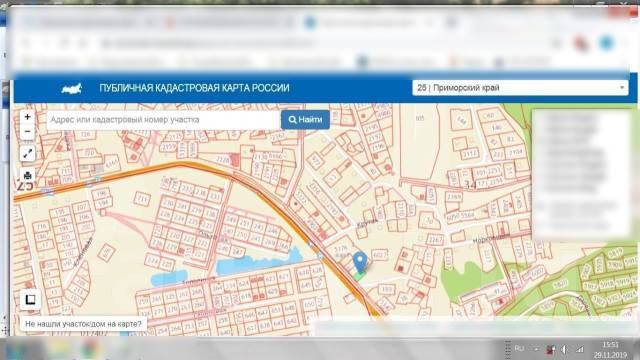640x360 pixels.
Task: Click the address or cadastral number search field
Action: [x=164, y=120]
